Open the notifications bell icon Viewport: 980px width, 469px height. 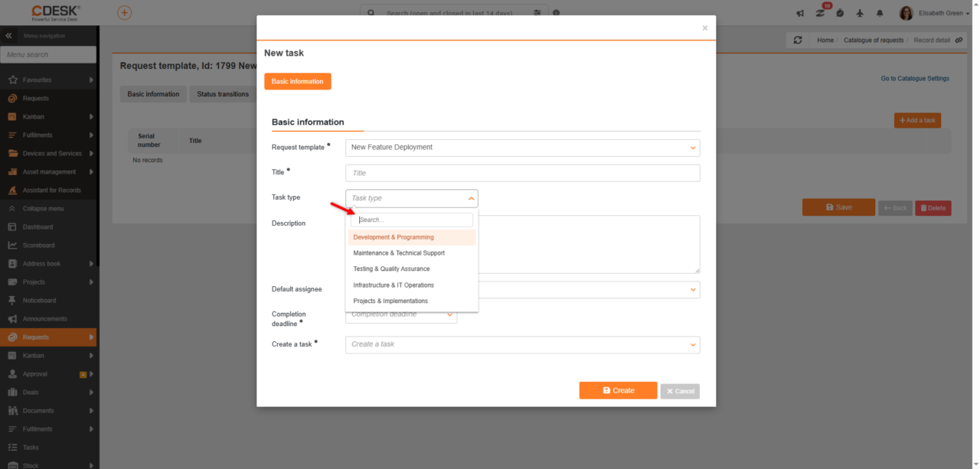[x=880, y=13]
